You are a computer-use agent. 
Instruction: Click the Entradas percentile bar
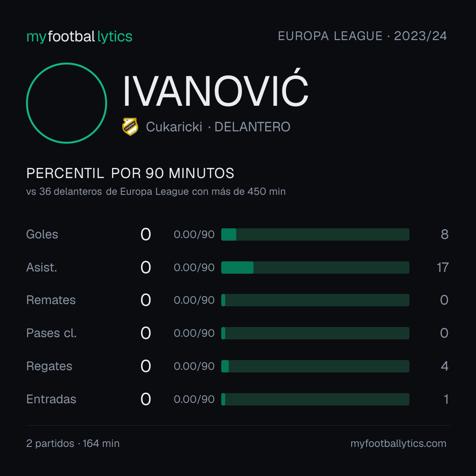click(315, 399)
